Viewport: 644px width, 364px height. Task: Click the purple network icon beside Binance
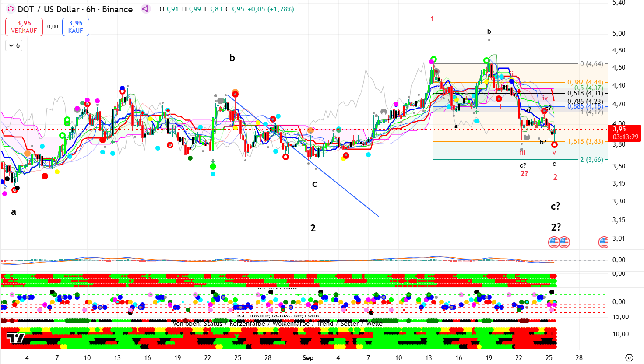click(145, 9)
